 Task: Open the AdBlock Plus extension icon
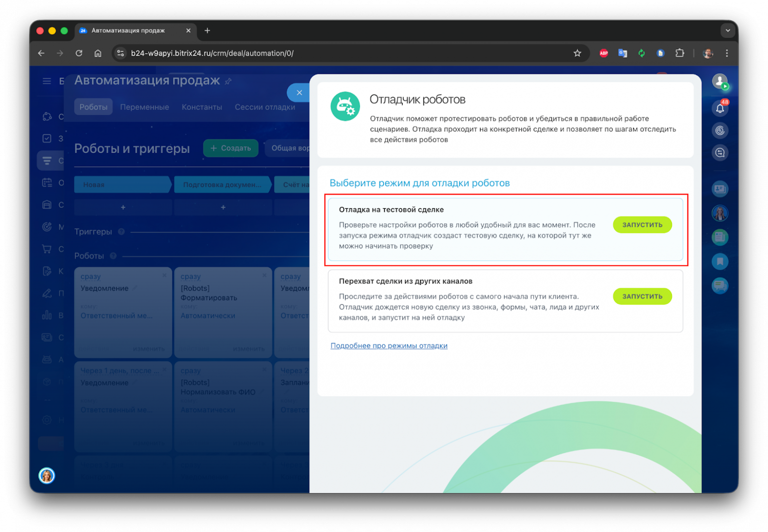tap(604, 53)
